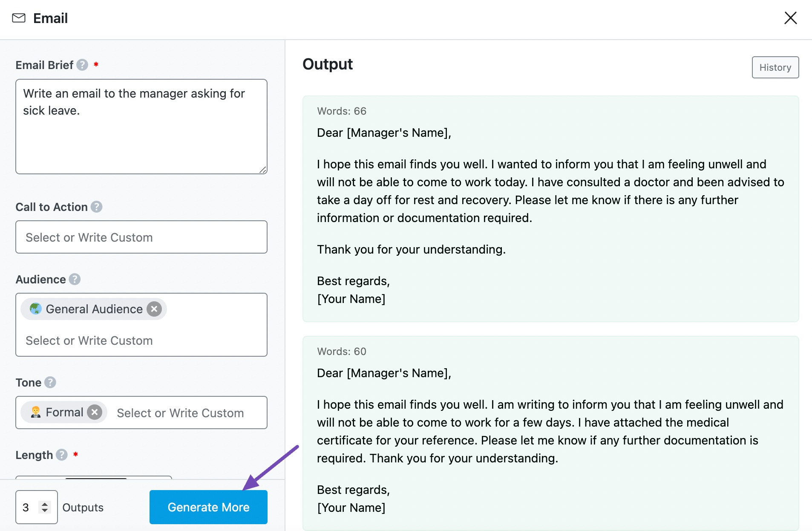Click inside the Email Brief text area

(141, 127)
